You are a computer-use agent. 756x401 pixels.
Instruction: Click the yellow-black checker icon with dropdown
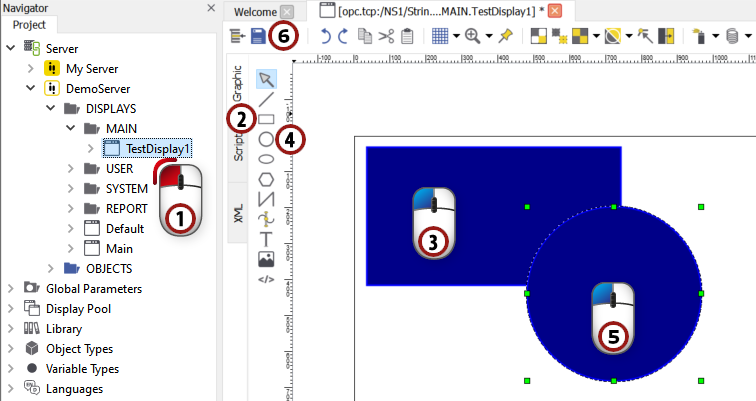click(580, 36)
